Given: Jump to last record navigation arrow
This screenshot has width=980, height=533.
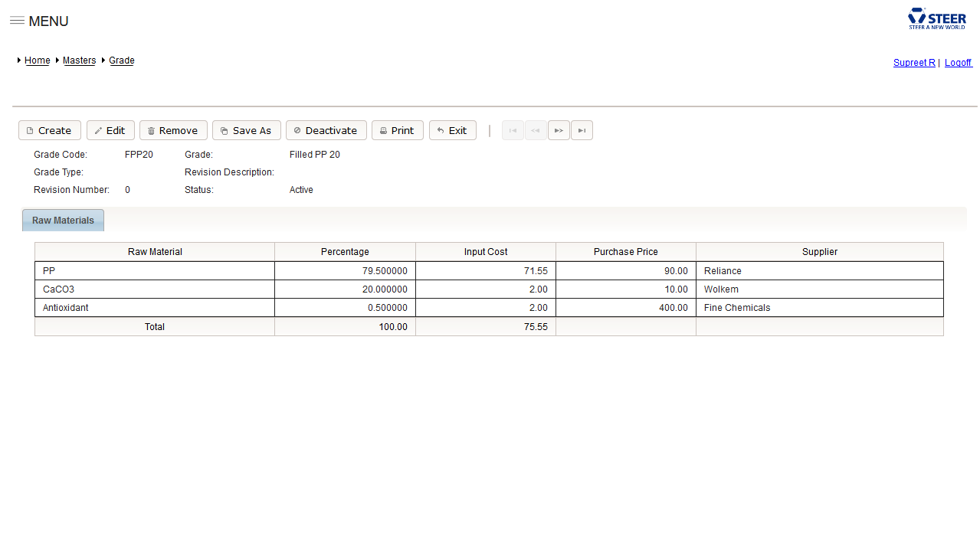Looking at the screenshot, I should 582,131.
